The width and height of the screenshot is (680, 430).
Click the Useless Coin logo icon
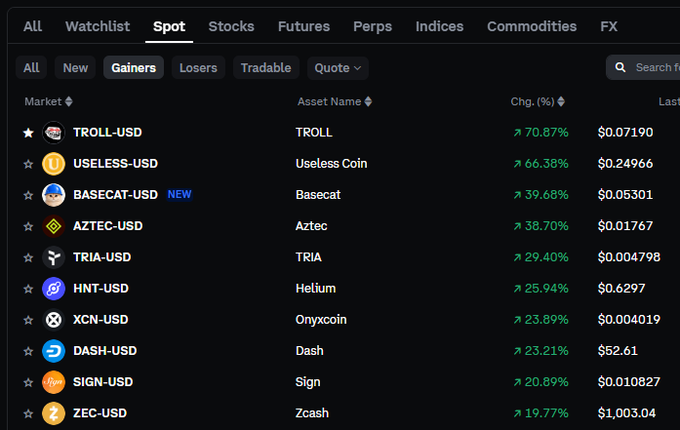tap(53, 164)
